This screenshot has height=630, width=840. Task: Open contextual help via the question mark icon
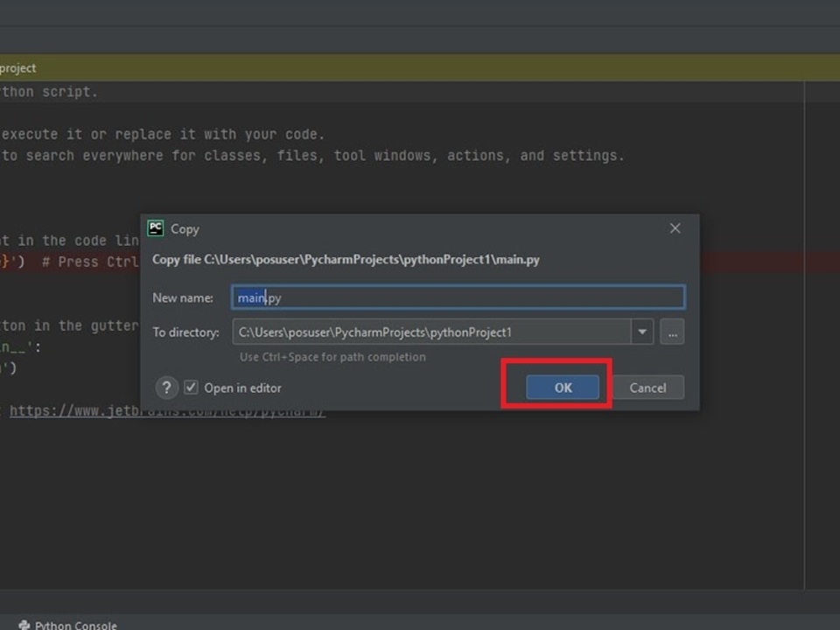(x=166, y=388)
